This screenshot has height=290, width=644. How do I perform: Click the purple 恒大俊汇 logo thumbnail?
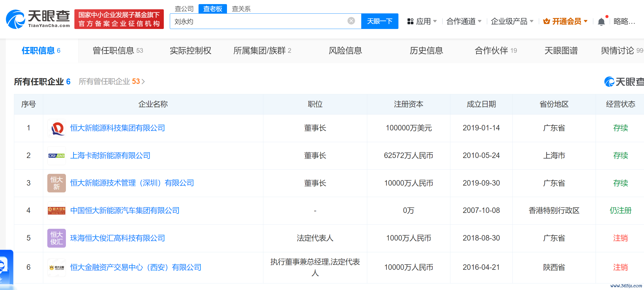(57, 238)
